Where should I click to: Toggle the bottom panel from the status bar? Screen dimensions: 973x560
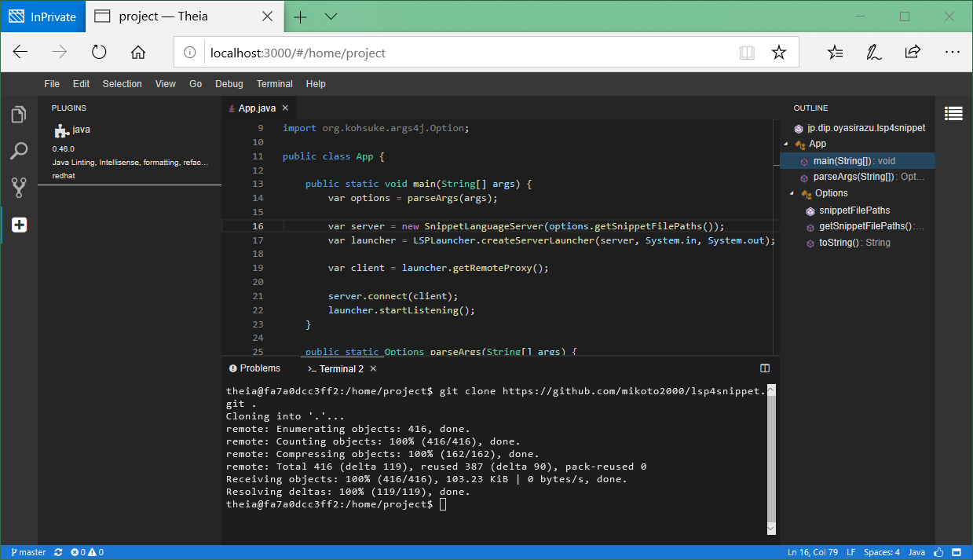[957, 552]
